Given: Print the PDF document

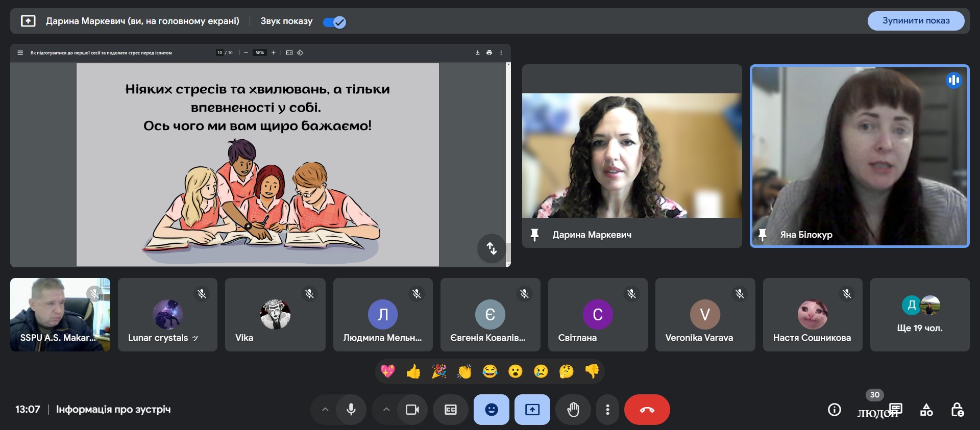Looking at the screenshot, I should pos(489,53).
